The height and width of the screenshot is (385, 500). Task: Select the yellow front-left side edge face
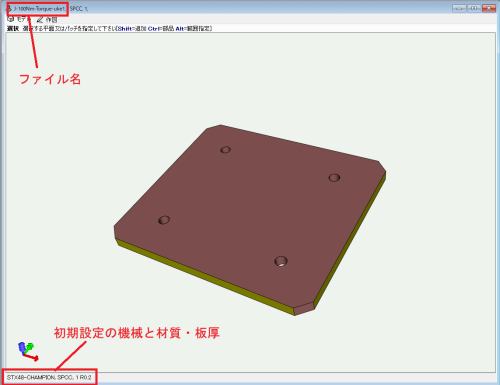click(x=205, y=277)
